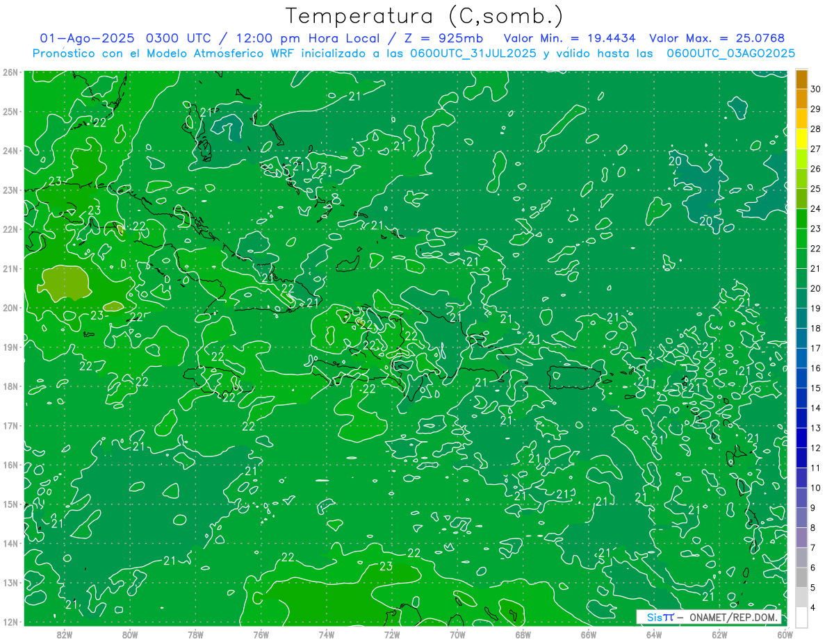Image resolution: width=834 pixels, height=644 pixels.
Task: Click legend value 19
Action: [x=815, y=308]
